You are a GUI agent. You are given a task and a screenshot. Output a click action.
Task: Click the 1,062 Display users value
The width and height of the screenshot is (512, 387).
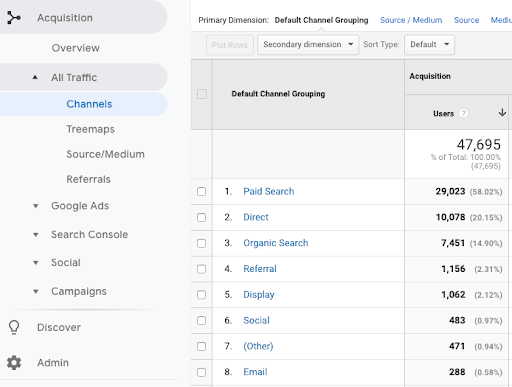tap(453, 295)
